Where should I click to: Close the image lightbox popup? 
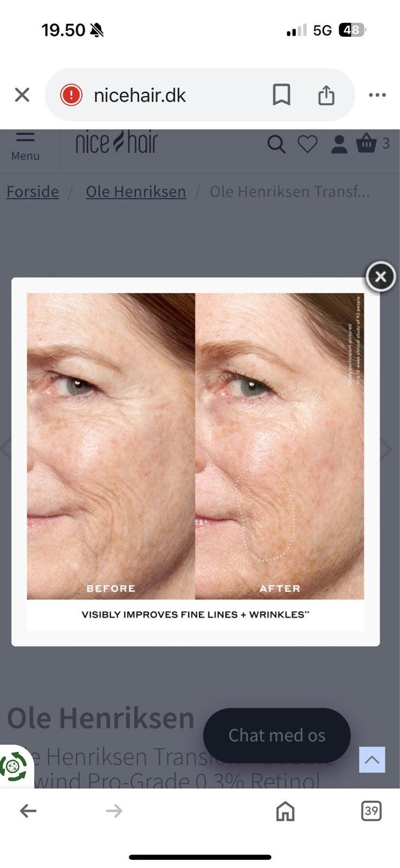coord(380,277)
